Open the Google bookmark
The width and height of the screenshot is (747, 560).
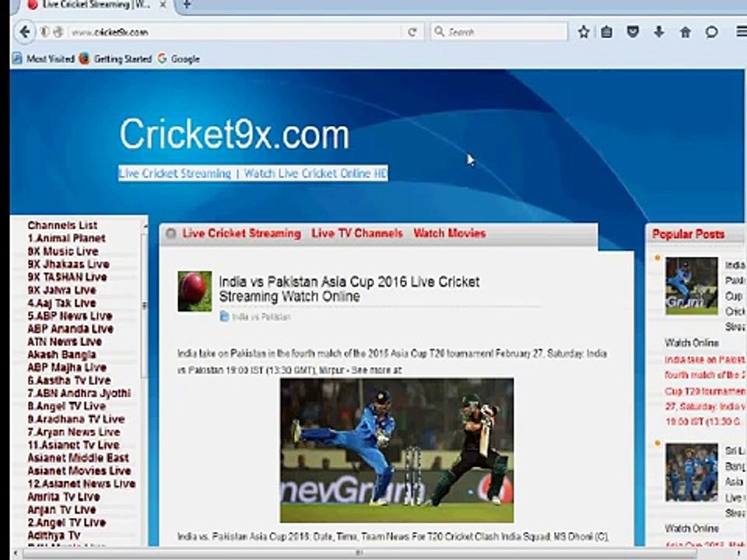pyautogui.click(x=179, y=59)
